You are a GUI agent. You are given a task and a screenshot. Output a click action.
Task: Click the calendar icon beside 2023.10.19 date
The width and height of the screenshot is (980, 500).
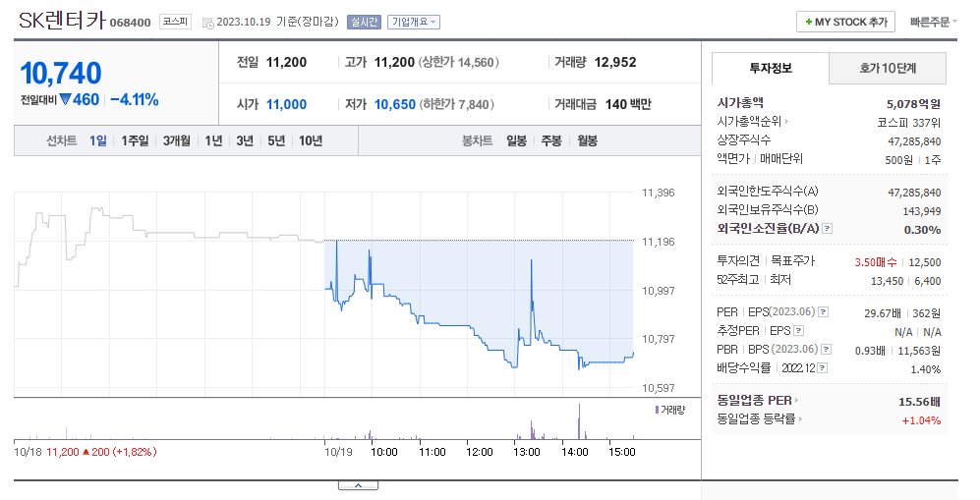(208, 24)
